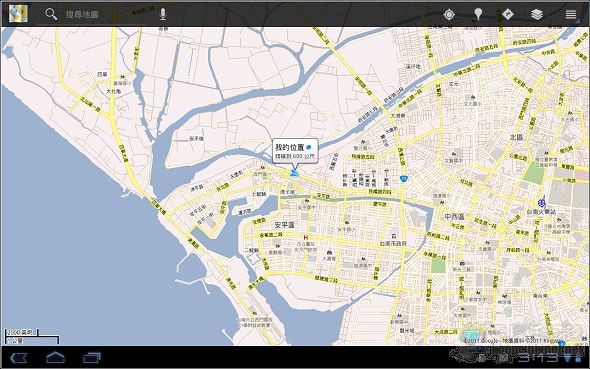Center map on my location icon
The image size is (590, 369).
449,14
